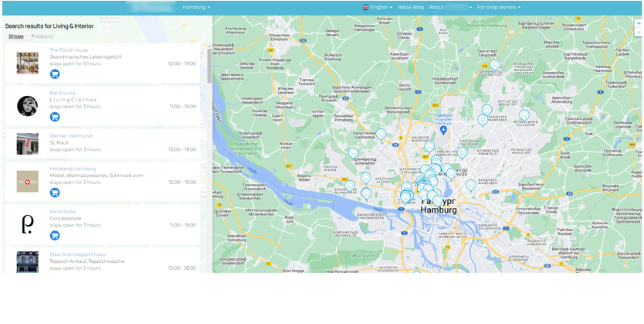The height and width of the screenshot is (324, 644).
Task: Expand the English language dropdown
Action: click(x=378, y=7)
